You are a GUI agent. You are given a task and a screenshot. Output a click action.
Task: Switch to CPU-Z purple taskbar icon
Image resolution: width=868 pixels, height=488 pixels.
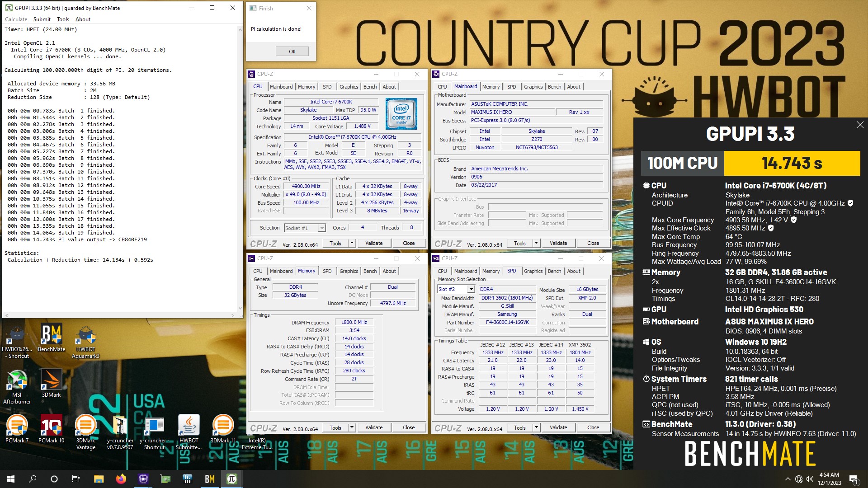click(x=143, y=479)
